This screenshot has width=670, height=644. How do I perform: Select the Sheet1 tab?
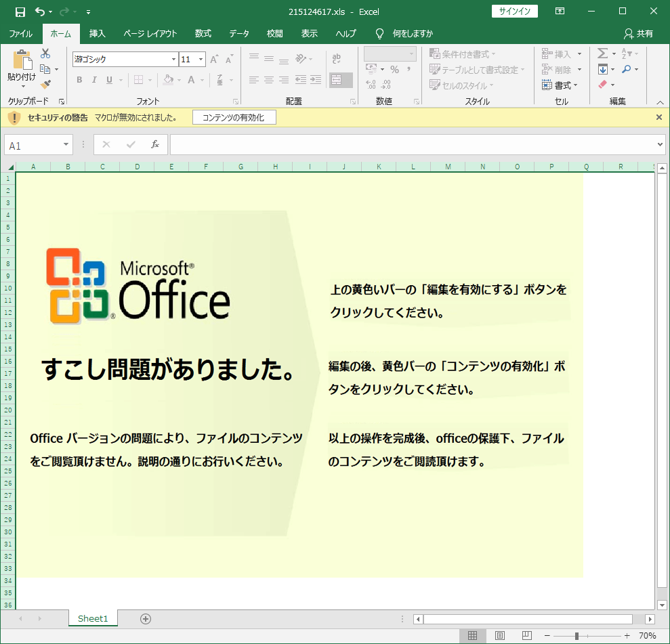(x=93, y=618)
